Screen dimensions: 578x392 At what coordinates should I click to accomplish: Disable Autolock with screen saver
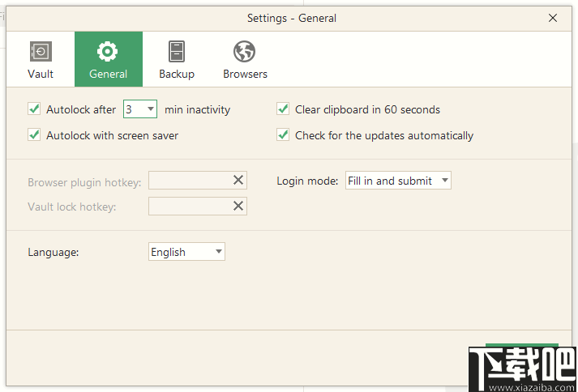34,134
